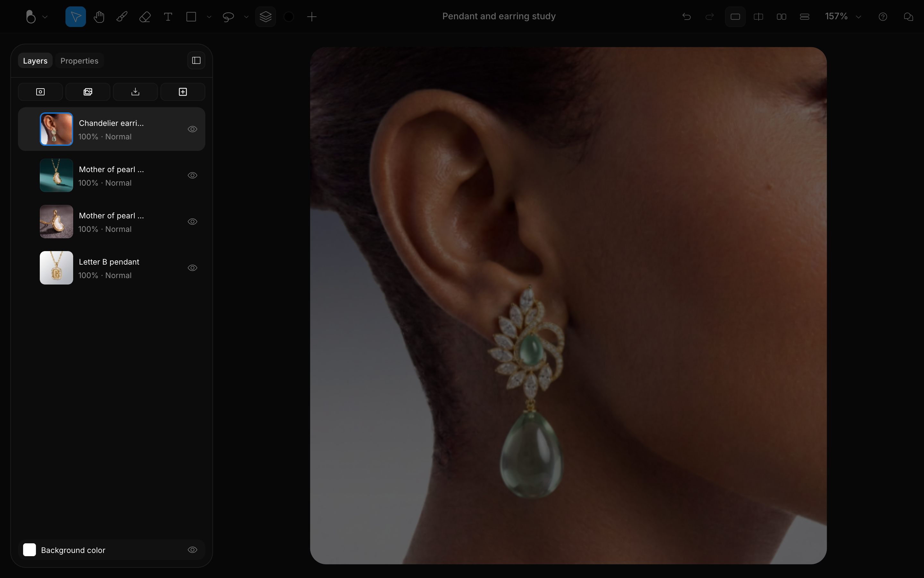Image resolution: width=924 pixels, height=578 pixels.
Task: Switch to the Layers tab
Action: pyautogui.click(x=35, y=61)
